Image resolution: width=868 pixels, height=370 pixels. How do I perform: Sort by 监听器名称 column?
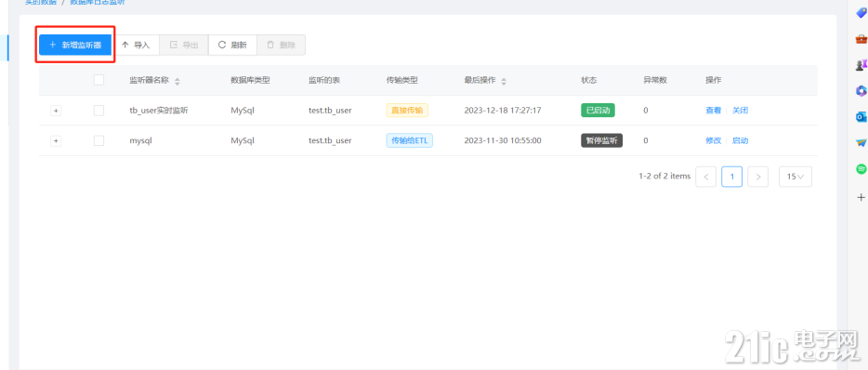click(x=178, y=81)
